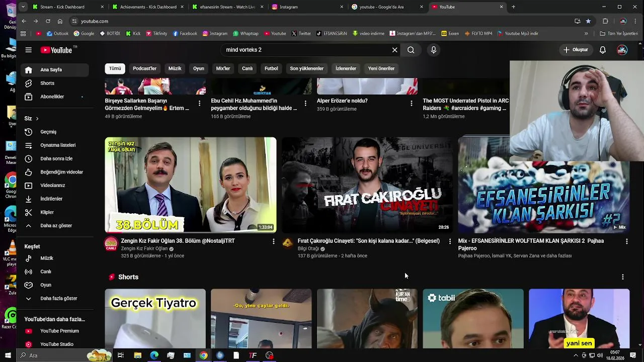Open Klipler in the sidebar
The height and width of the screenshot is (362, 644).
(x=55, y=212)
